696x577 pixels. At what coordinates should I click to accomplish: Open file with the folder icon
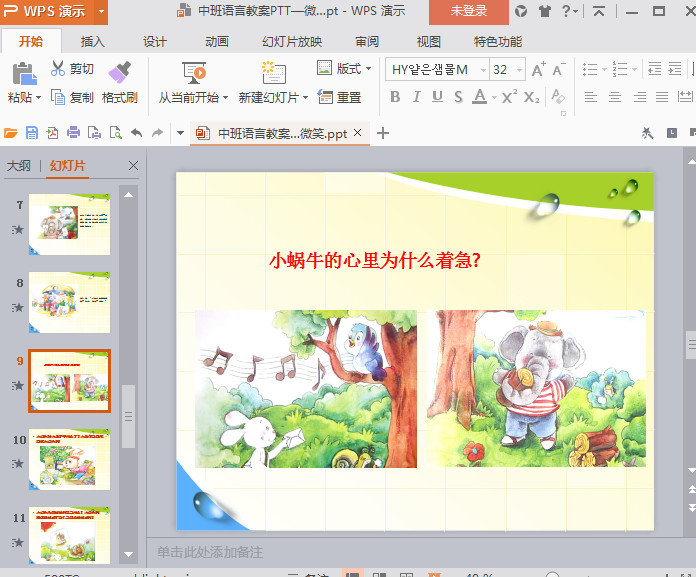[11, 133]
